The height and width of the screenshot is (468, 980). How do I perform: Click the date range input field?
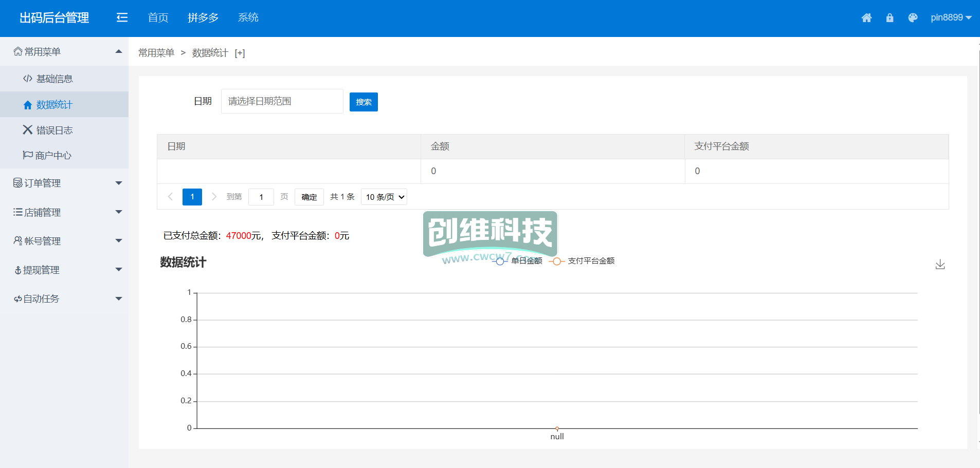282,101
